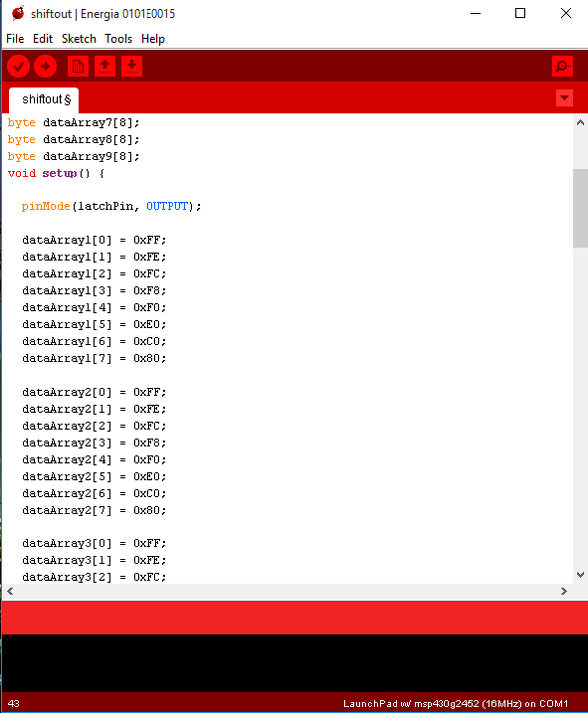
Task: Open the Tools menu
Action: [119, 39]
